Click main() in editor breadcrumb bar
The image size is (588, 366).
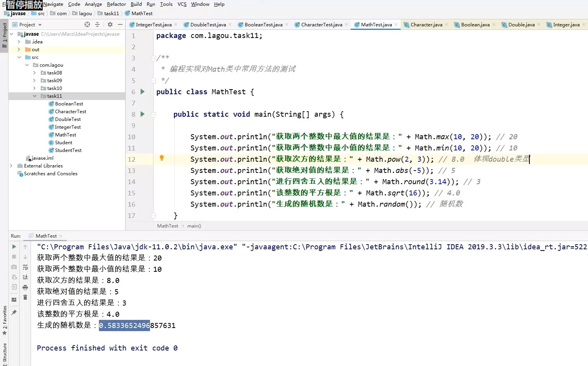pos(194,226)
